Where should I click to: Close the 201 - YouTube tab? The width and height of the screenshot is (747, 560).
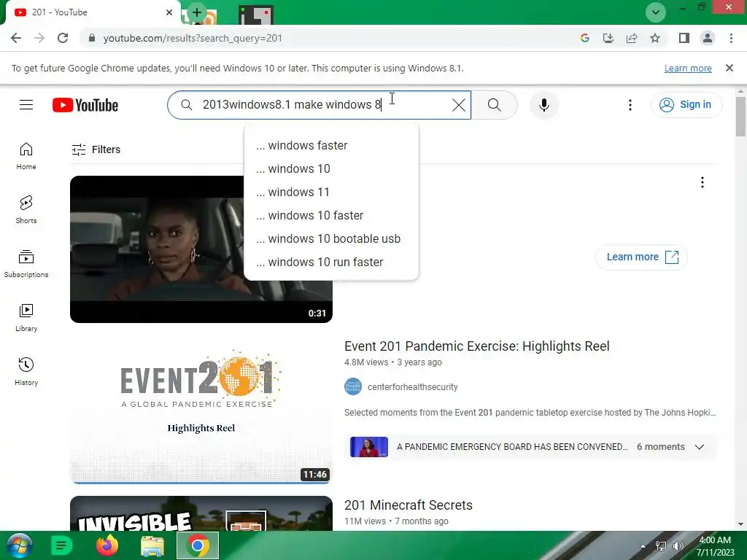169,12
